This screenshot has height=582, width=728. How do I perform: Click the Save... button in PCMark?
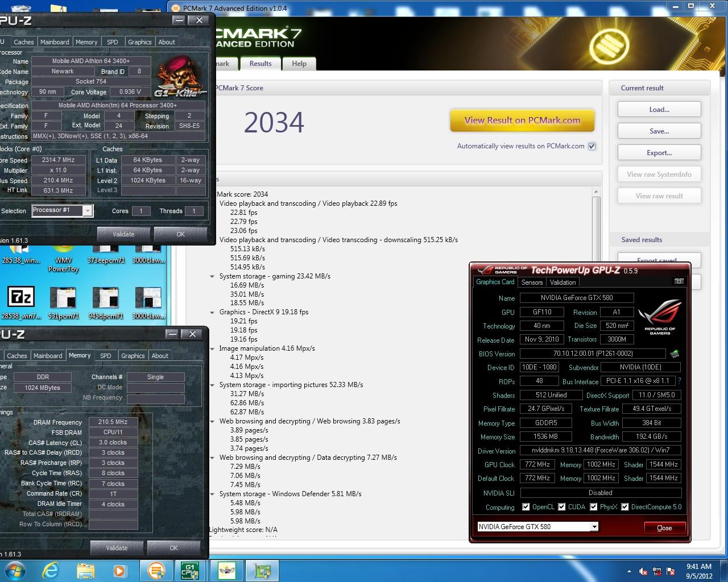pyautogui.click(x=659, y=131)
